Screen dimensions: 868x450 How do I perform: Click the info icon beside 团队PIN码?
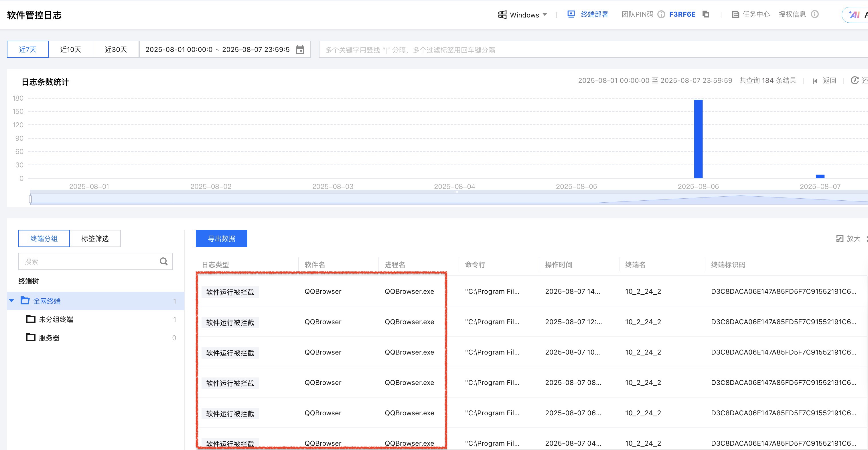(x=661, y=14)
